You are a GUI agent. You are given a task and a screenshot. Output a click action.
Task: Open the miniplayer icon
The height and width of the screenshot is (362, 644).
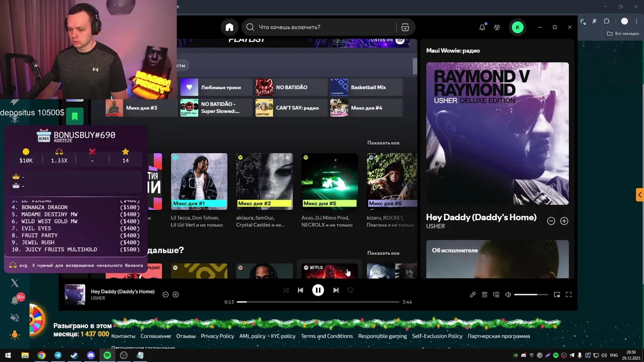[x=557, y=295]
